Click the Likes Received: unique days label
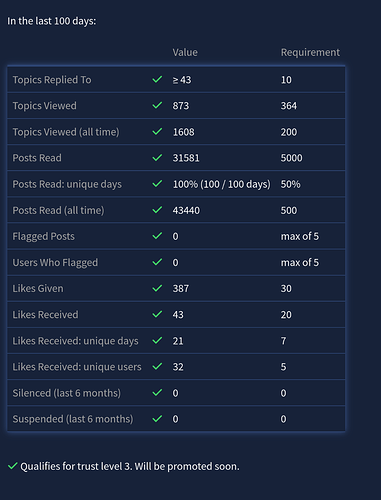 tap(75, 341)
